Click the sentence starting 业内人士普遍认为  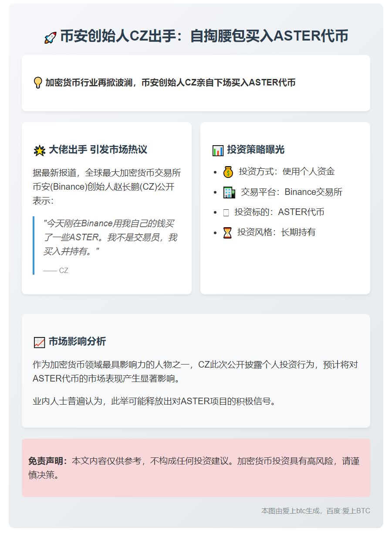pyautogui.click(x=155, y=401)
